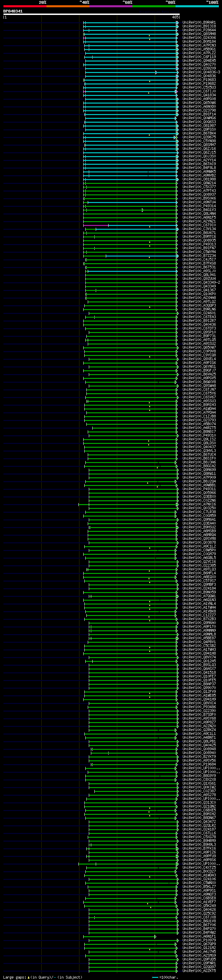Pick hit UniRef100_A2SMG9
Image resolution: width=222 pixels, height=980 pixels.
(x=199, y=956)
